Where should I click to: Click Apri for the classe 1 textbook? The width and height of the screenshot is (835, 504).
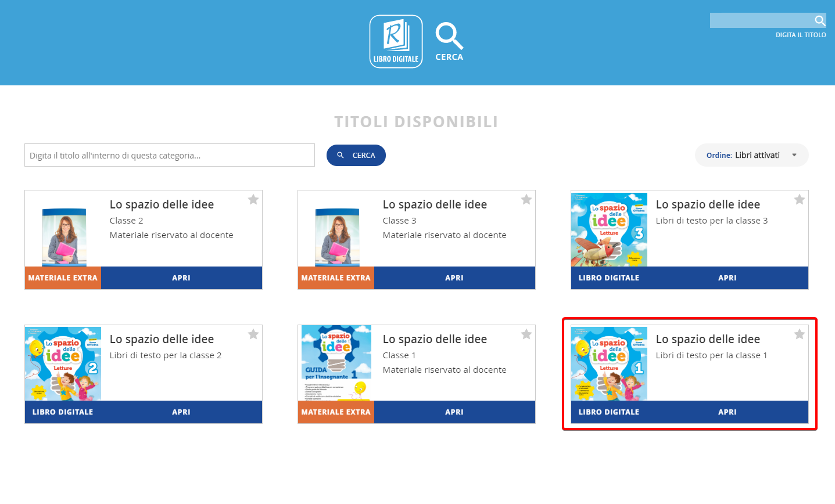(727, 412)
